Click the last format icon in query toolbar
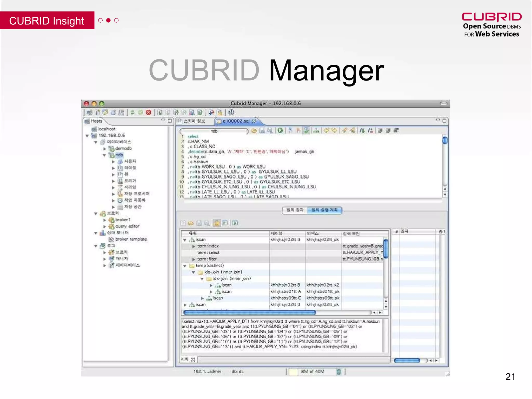532x399 pixels. pos(396,130)
